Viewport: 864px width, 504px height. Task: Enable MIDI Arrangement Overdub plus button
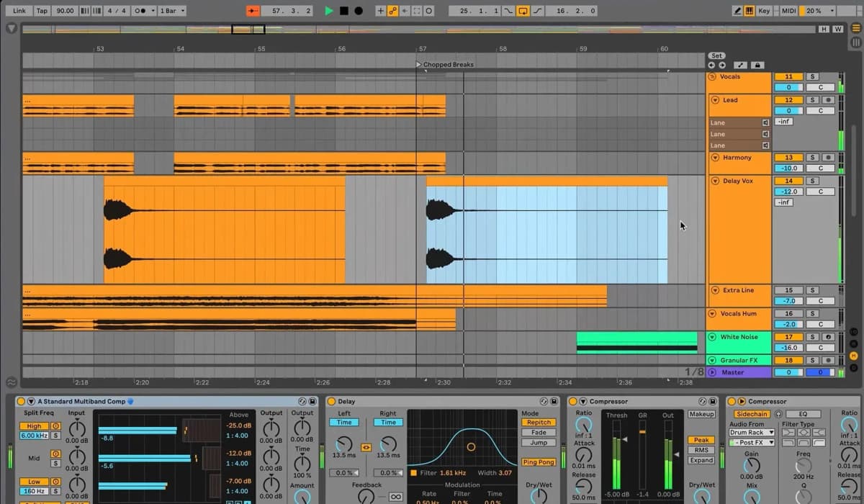coord(381,11)
